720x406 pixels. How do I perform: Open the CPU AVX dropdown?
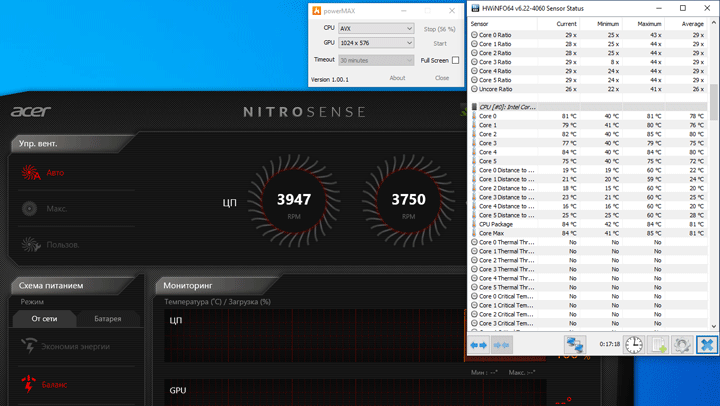(x=376, y=28)
